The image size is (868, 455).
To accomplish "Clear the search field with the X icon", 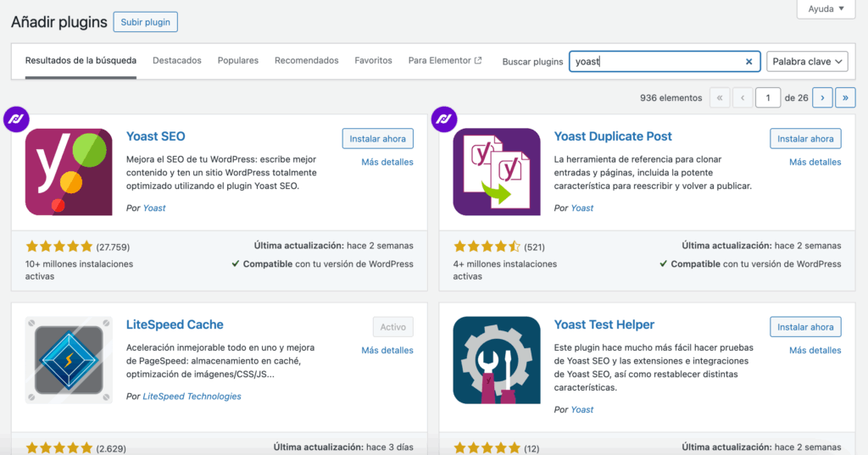I will coord(748,62).
